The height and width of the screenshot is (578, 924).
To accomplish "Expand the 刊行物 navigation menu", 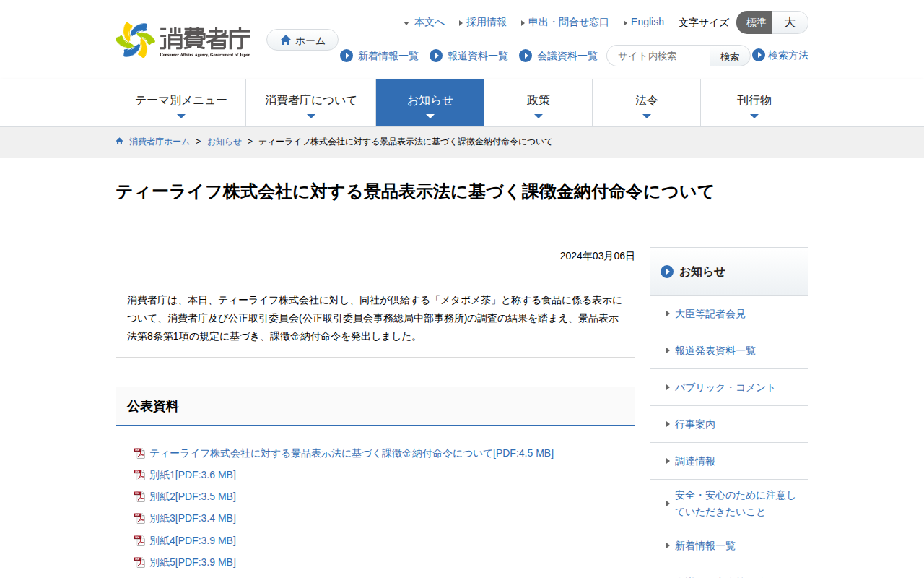I will [754, 103].
